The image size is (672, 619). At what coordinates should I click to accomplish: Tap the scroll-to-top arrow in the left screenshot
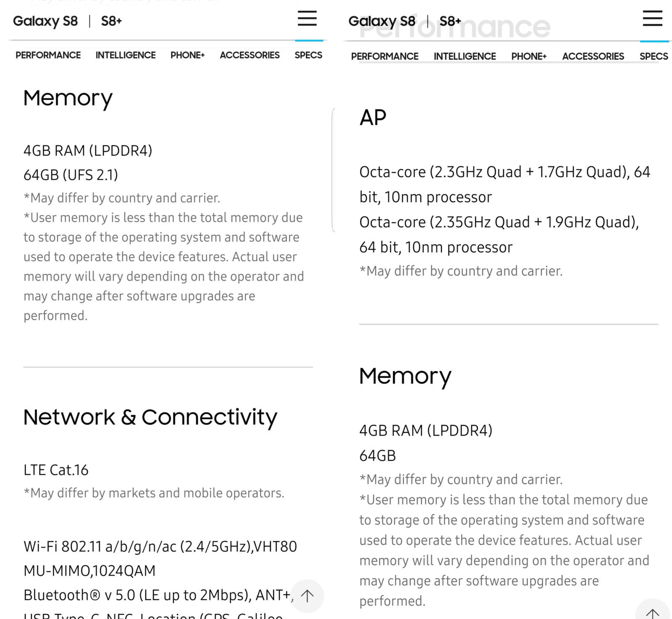coord(307,595)
